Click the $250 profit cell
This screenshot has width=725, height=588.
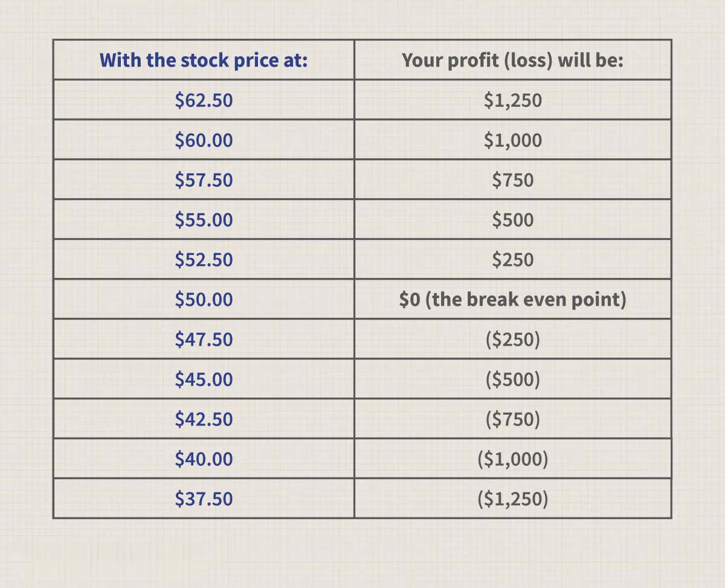[513, 259]
